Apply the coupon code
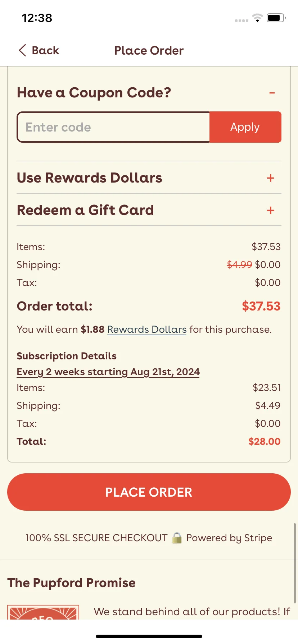The height and width of the screenshot is (644, 298). pyautogui.click(x=245, y=127)
